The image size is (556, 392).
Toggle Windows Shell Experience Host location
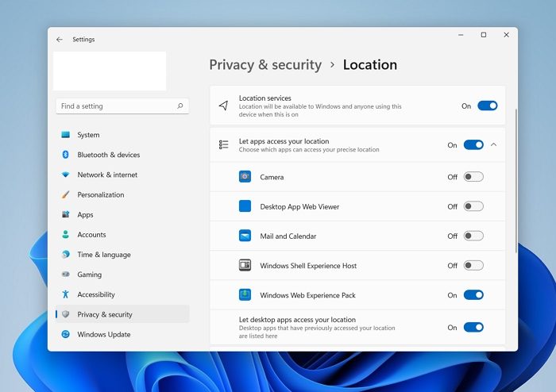[473, 266]
